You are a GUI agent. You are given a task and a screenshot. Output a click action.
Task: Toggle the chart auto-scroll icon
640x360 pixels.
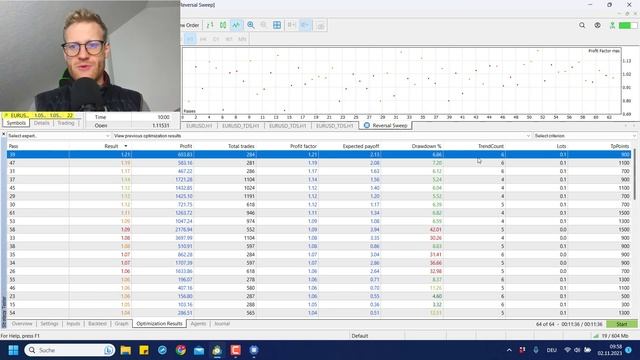291,25
